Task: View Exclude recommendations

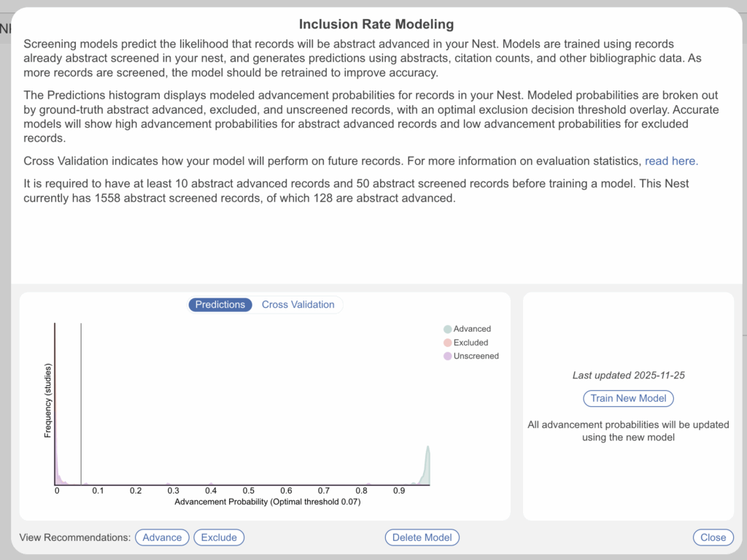Action: click(x=219, y=537)
